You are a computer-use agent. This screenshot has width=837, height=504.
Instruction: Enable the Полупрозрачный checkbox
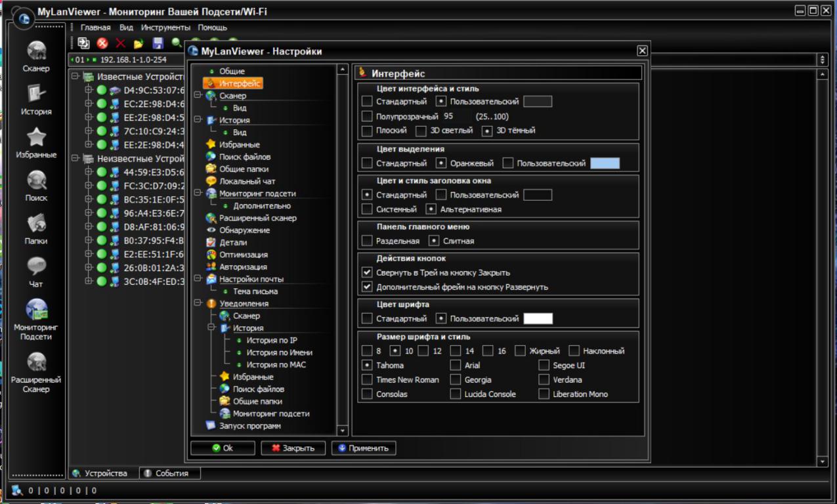[367, 116]
